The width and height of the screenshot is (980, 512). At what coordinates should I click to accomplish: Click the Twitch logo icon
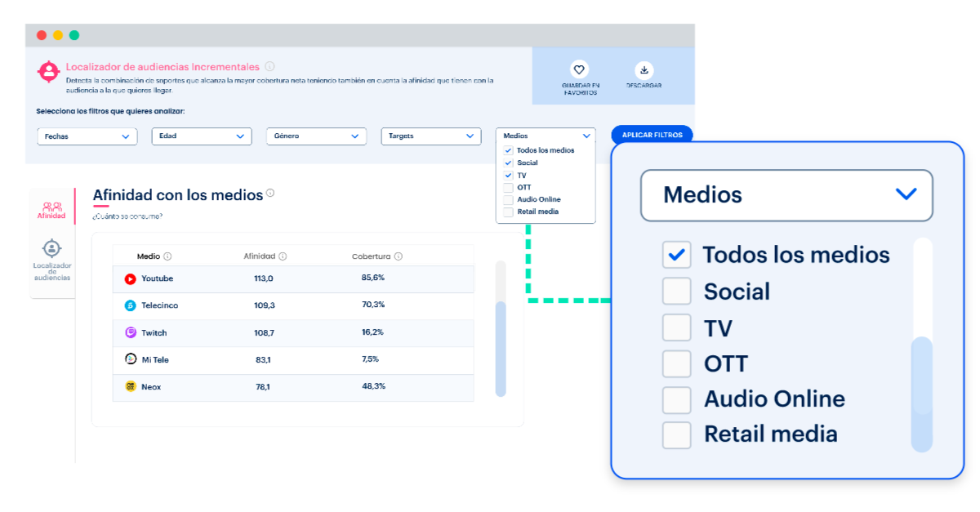click(x=130, y=332)
